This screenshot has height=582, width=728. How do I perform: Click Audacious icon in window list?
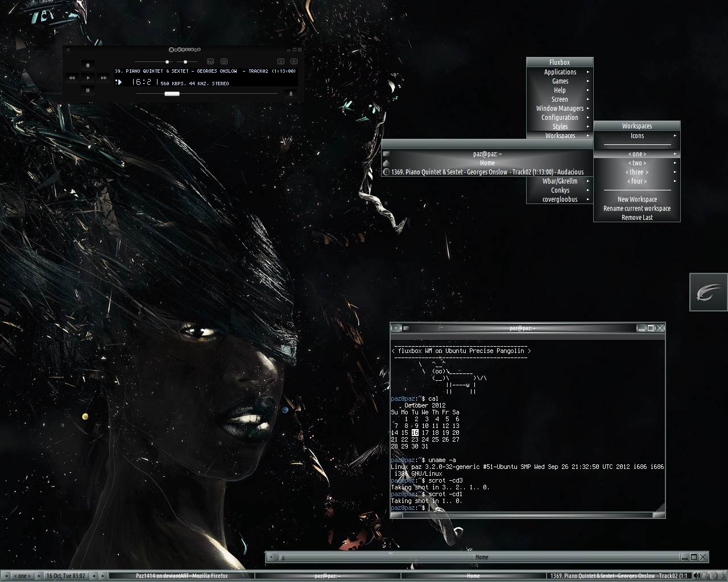click(x=386, y=172)
